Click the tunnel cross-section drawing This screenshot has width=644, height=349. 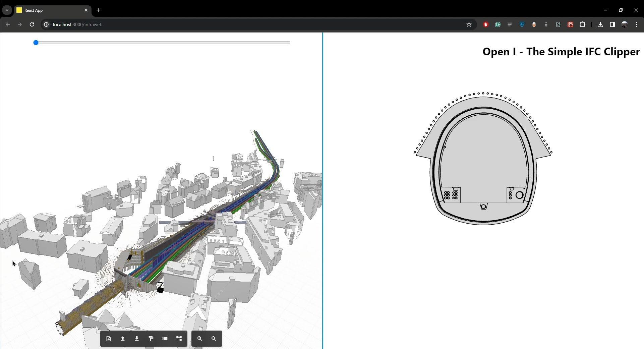483,159
